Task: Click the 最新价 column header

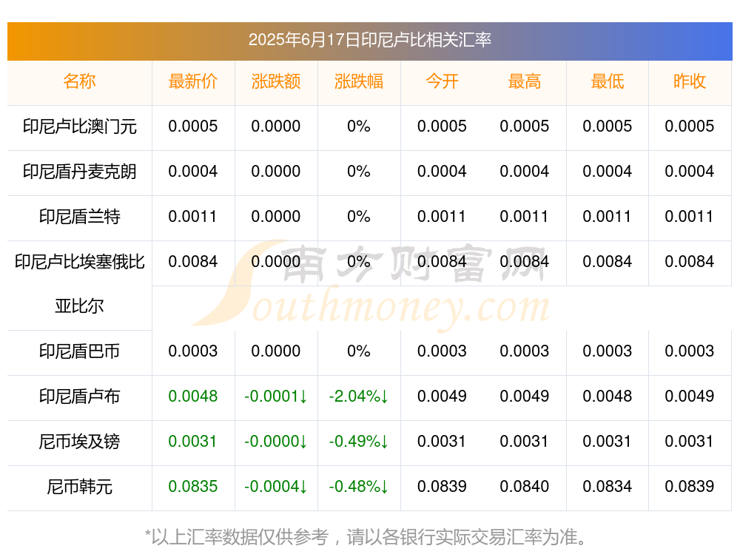Action: pos(193,81)
